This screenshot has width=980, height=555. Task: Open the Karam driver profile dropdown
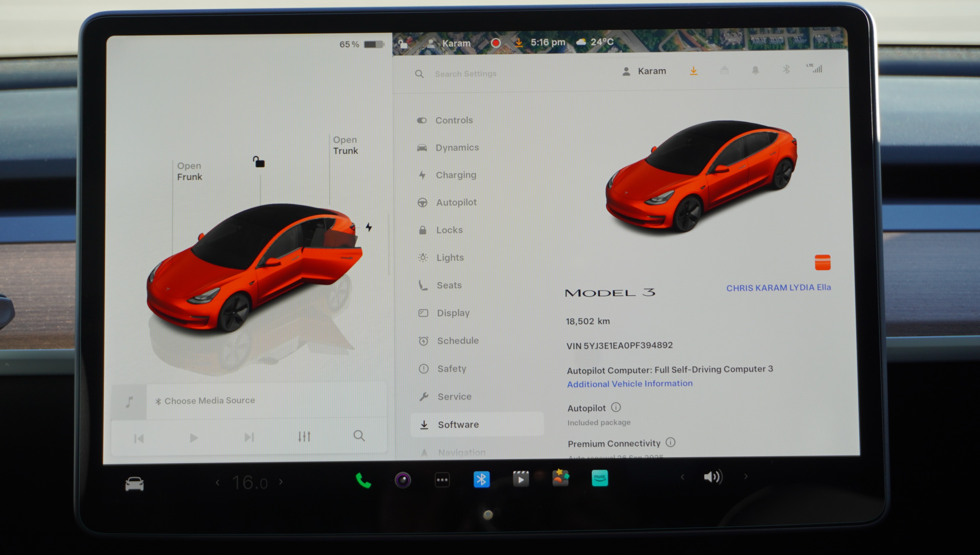tap(644, 71)
